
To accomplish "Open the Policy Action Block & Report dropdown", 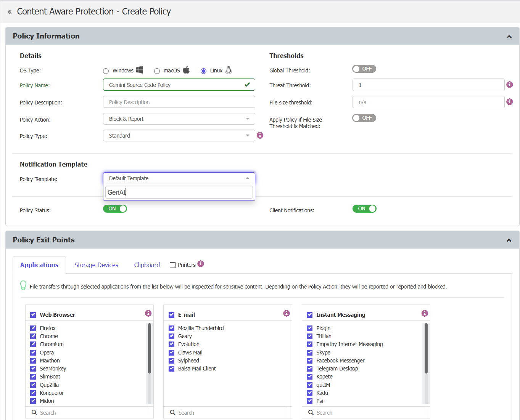I will pos(179,119).
